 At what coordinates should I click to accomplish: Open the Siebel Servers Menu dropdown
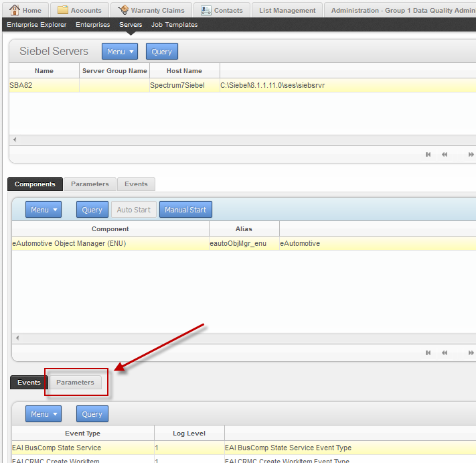click(x=121, y=52)
